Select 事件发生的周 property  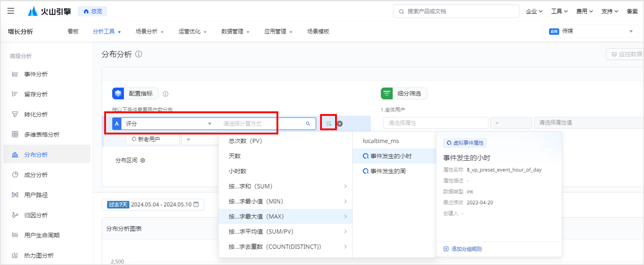pos(395,171)
